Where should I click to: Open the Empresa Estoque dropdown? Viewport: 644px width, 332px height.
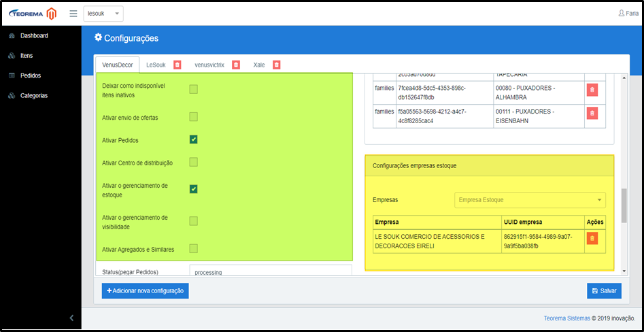tap(530, 200)
